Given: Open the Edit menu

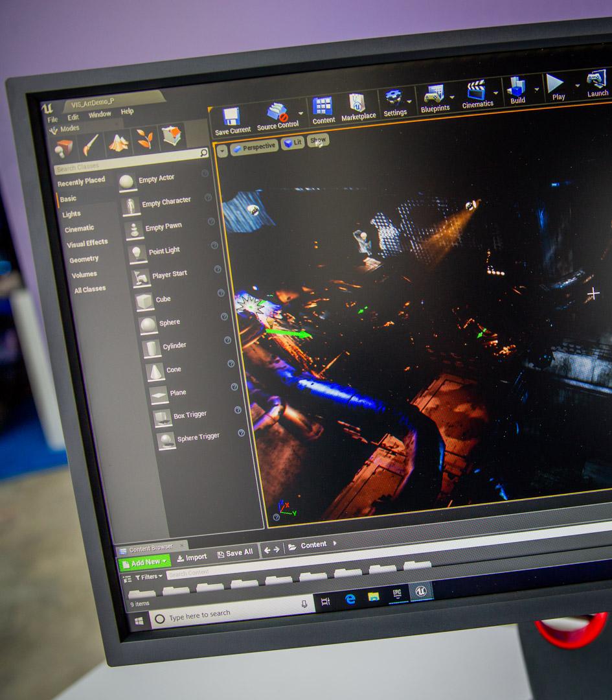Looking at the screenshot, I should [x=73, y=117].
